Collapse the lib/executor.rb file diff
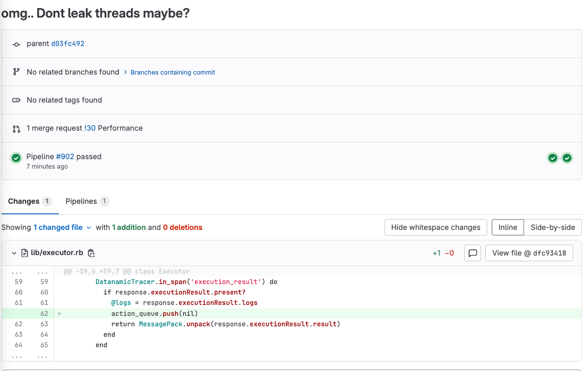 tap(14, 253)
